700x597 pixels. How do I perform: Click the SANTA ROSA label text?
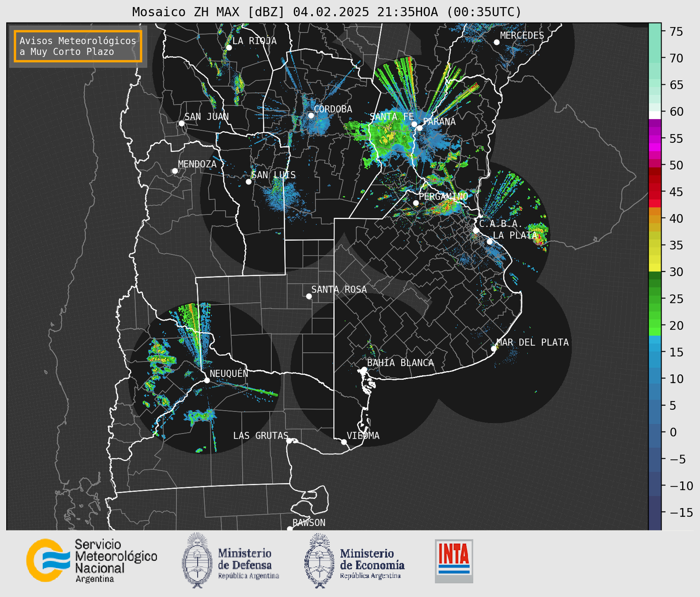(339, 289)
